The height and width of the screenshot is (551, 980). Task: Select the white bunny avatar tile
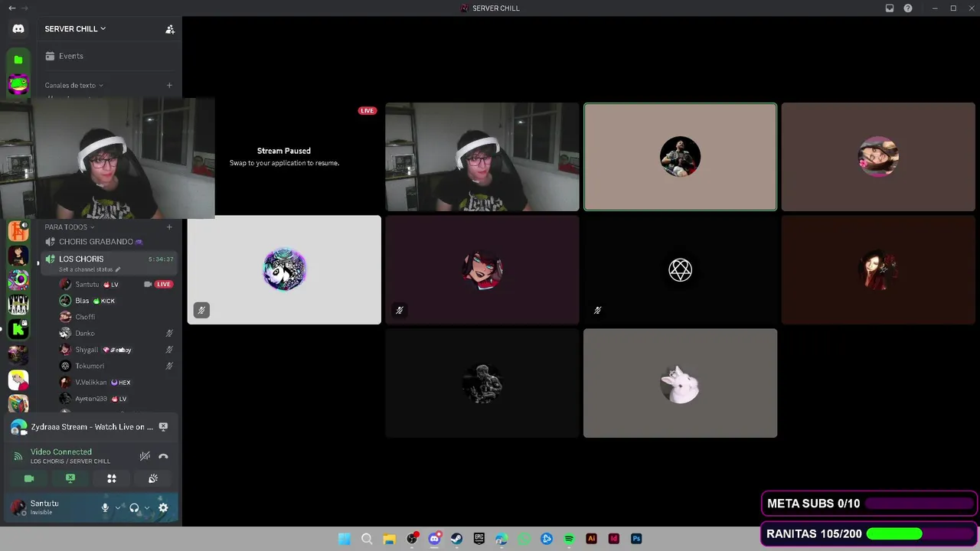680,383
